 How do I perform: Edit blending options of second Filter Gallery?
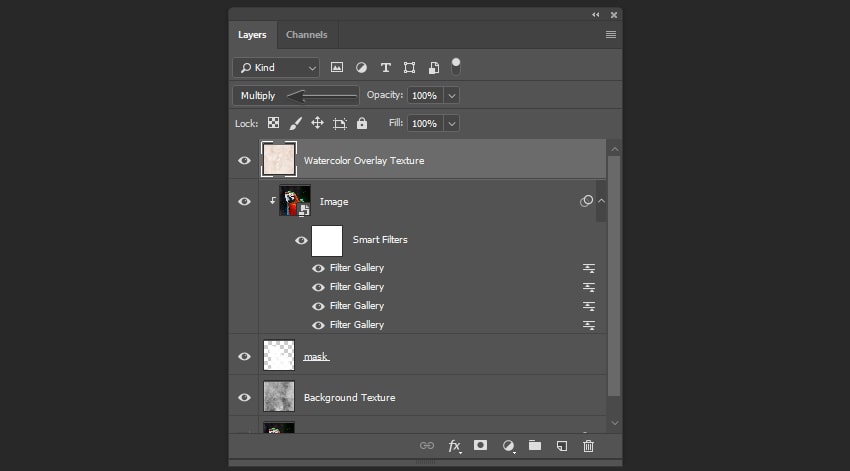click(x=589, y=287)
